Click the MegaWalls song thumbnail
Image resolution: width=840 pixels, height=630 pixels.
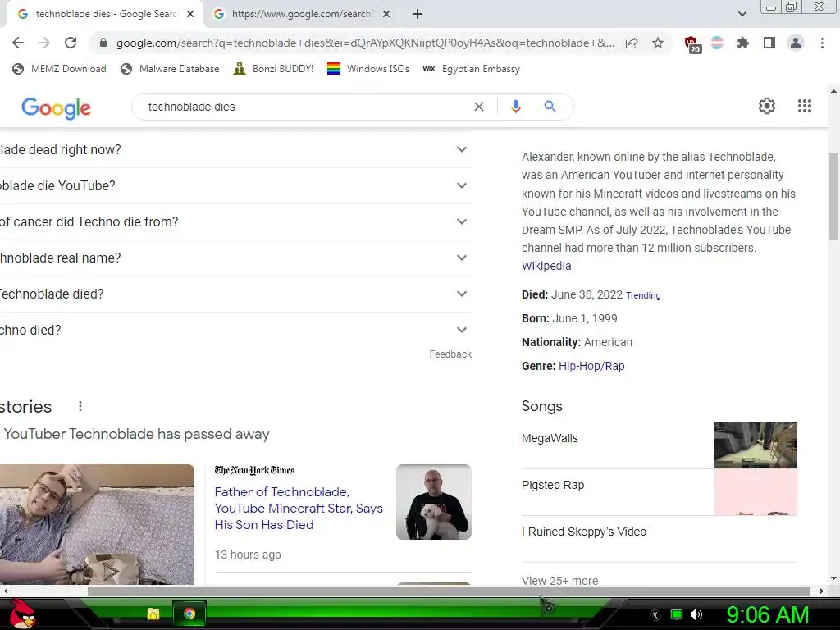[756, 445]
